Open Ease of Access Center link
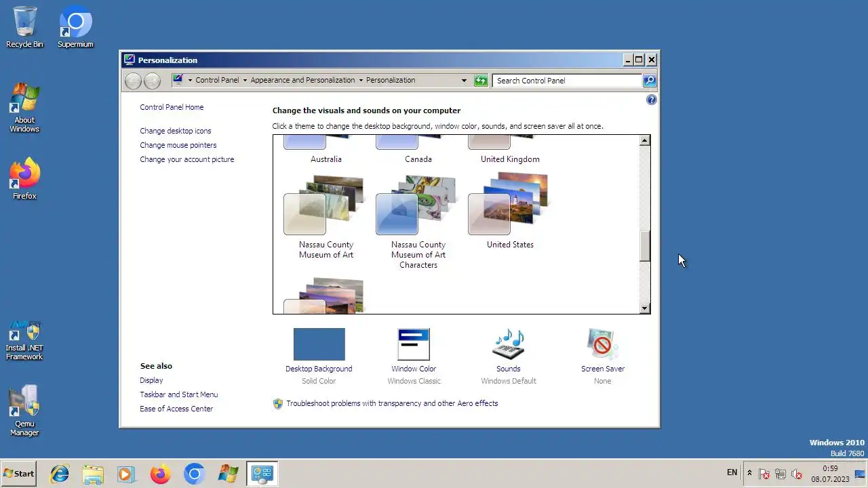Viewport: 868px width, 488px height. point(176,409)
